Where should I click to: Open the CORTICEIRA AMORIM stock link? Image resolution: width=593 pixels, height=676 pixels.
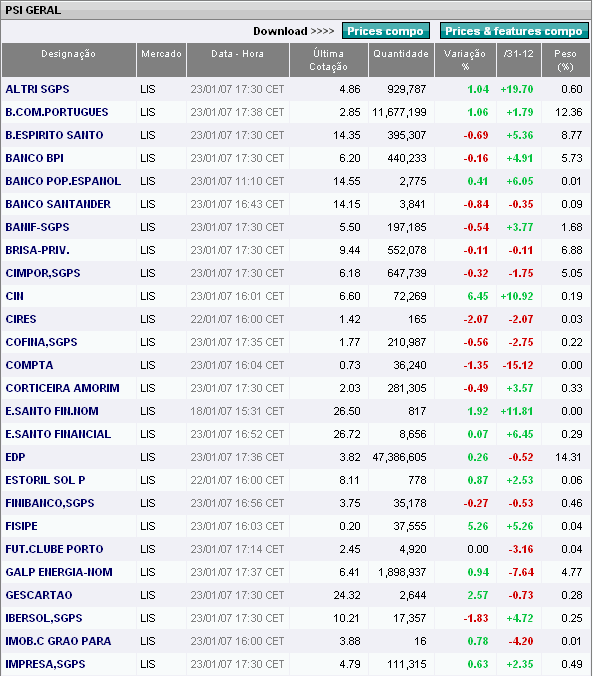(63, 388)
